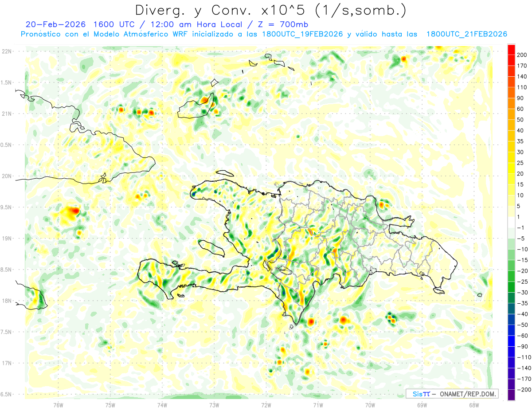Click the "72W" longitude label
This screenshot has height=411, width=532.
pyautogui.click(x=266, y=405)
